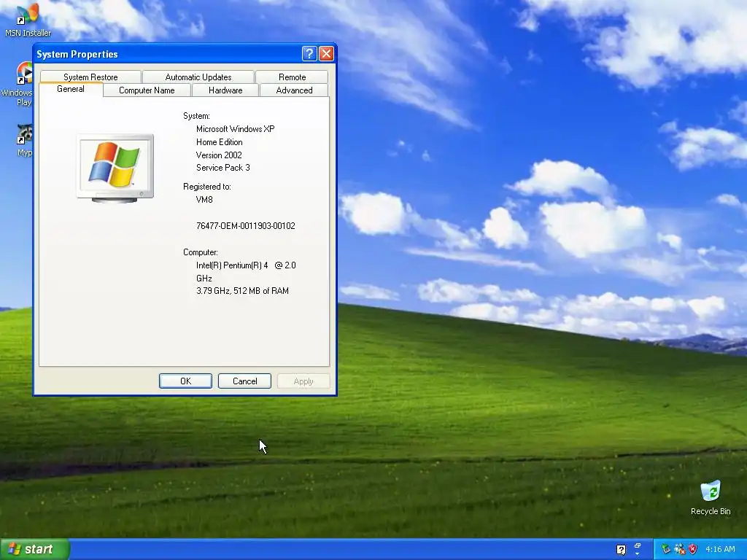
Task: Select the General tab
Action: click(x=71, y=89)
